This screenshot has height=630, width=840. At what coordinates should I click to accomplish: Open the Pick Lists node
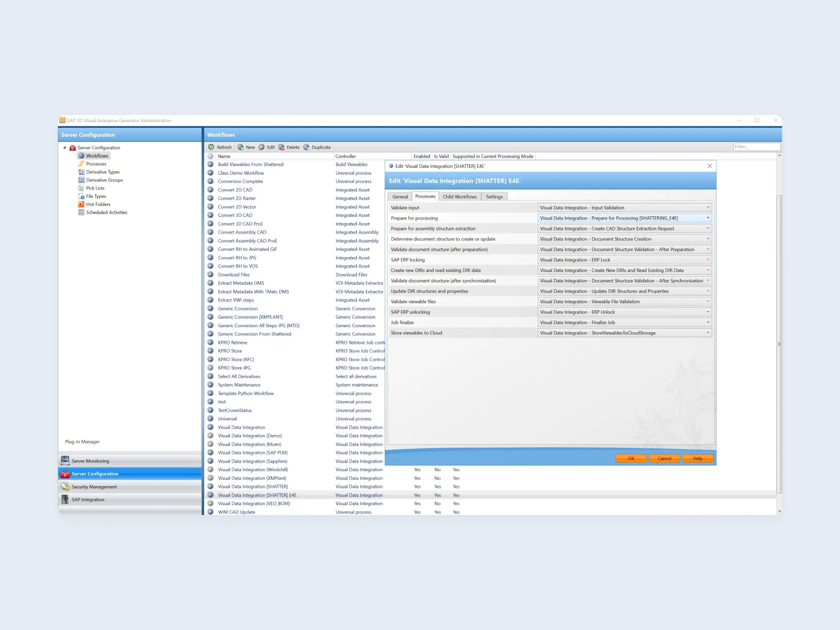pos(95,188)
